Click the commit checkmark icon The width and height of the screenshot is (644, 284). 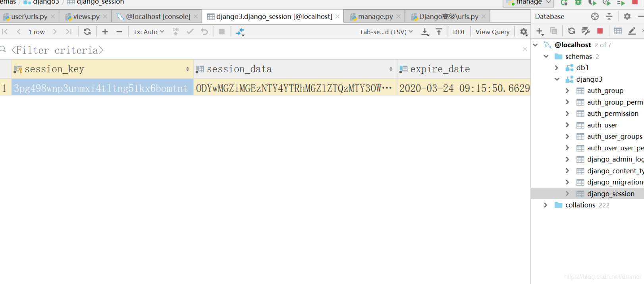click(190, 32)
